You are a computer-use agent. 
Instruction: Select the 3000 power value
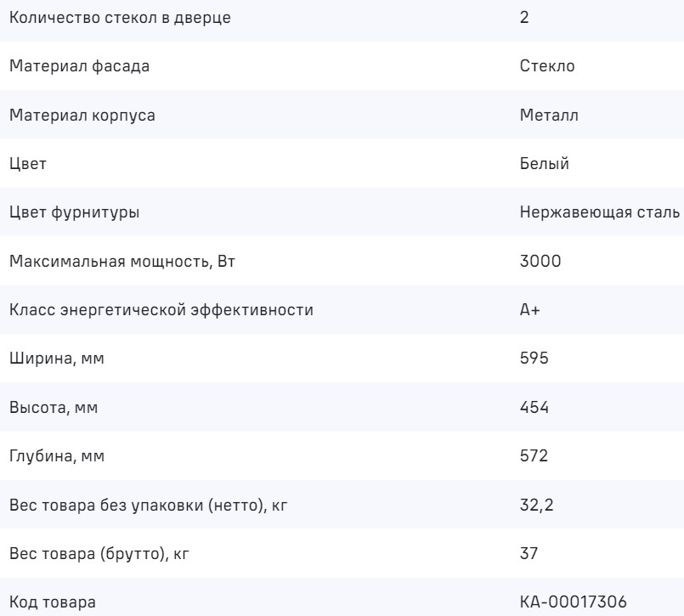pyautogui.click(x=540, y=261)
